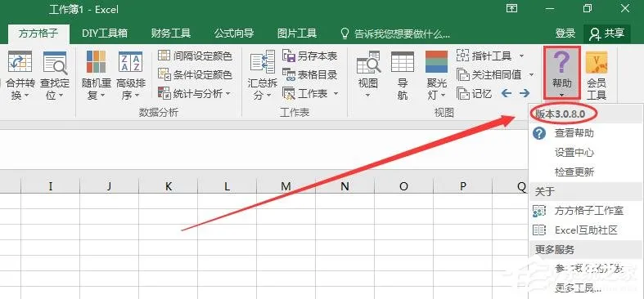Image resolution: width=644 pixels, height=299 pixels.
Task: Select column P header
Action: pos(462,186)
